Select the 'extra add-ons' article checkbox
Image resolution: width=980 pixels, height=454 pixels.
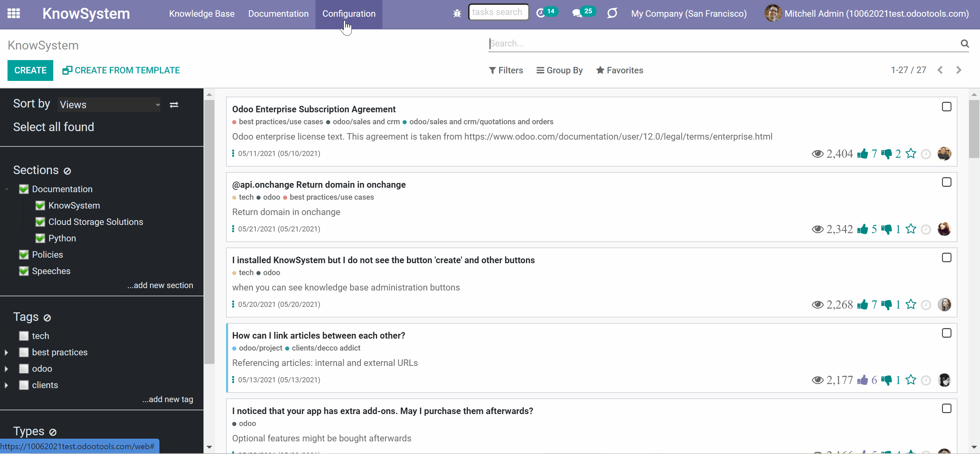[947, 409]
